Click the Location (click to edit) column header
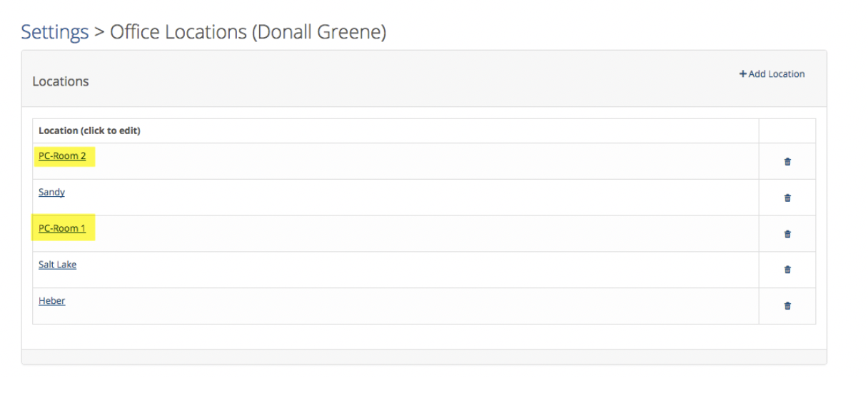868x398 pixels. coord(89,131)
